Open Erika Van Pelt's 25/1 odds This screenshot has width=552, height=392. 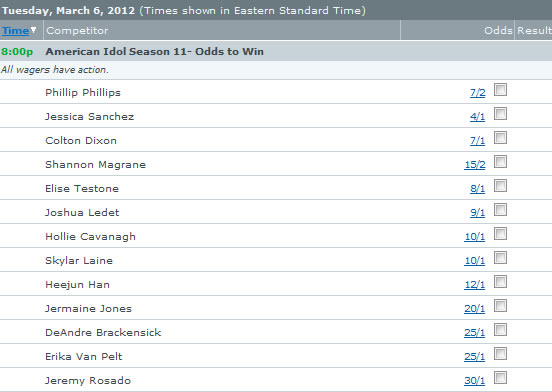tap(475, 356)
